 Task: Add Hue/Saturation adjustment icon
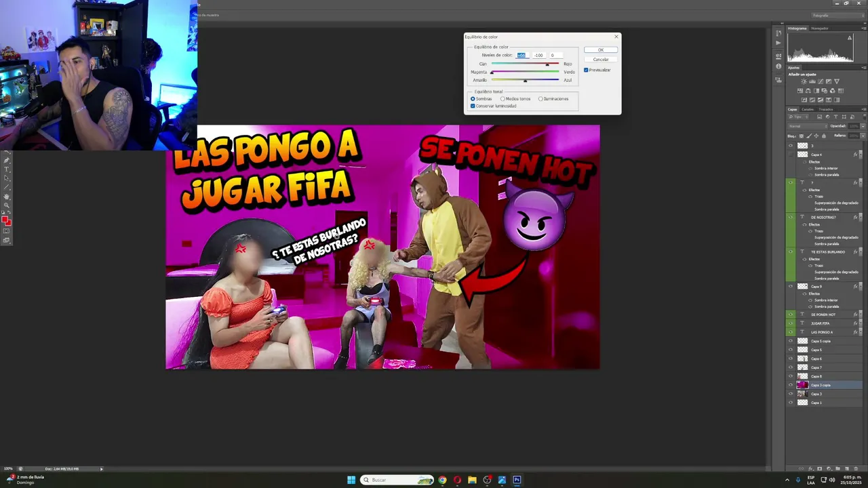coord(800,91)
